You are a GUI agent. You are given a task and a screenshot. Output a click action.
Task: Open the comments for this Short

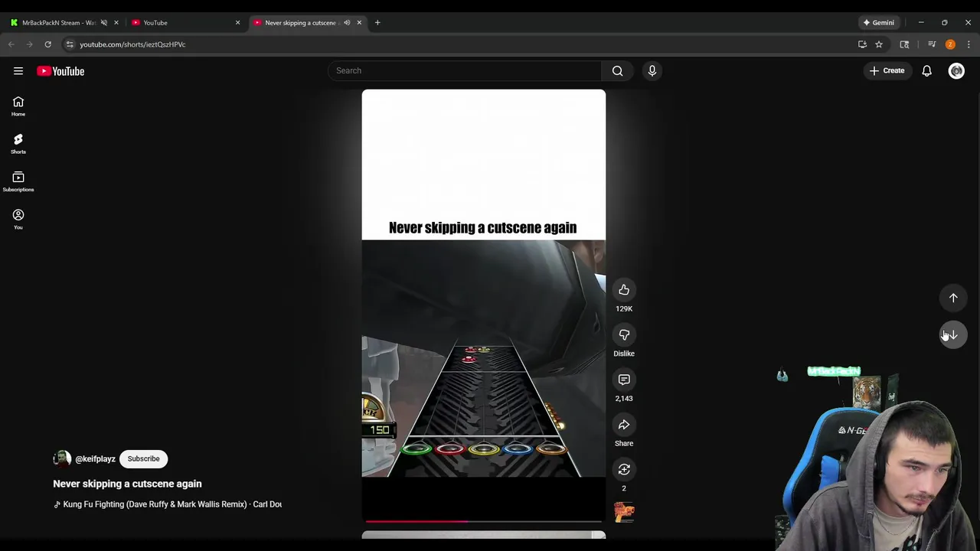tap(624, 380)
